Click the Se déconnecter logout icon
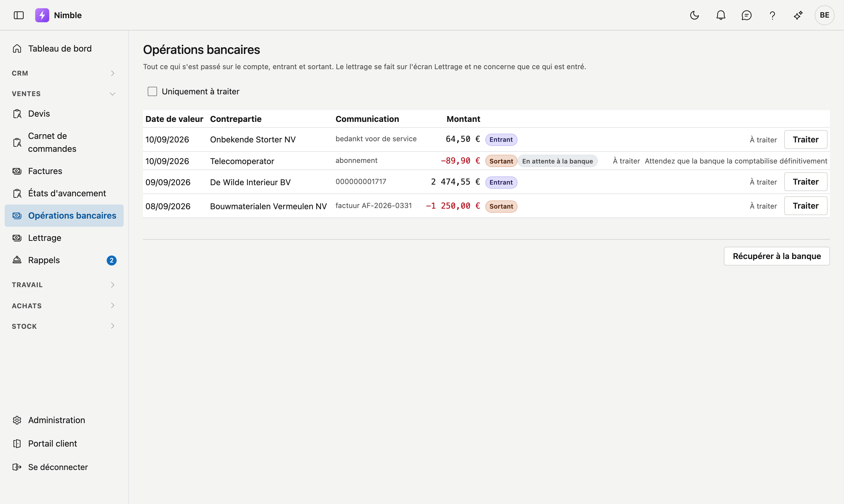 pyautogui.click(x=17, y=467)
